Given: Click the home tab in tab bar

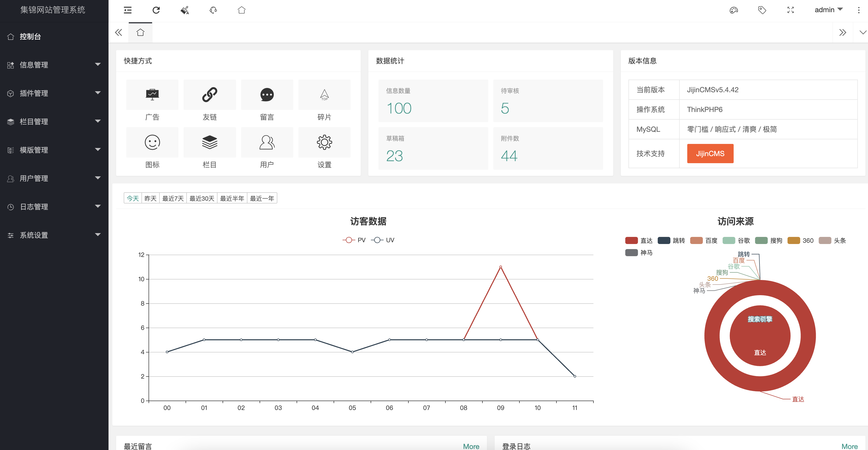Looking at the screenshot, I should point(140,32).
